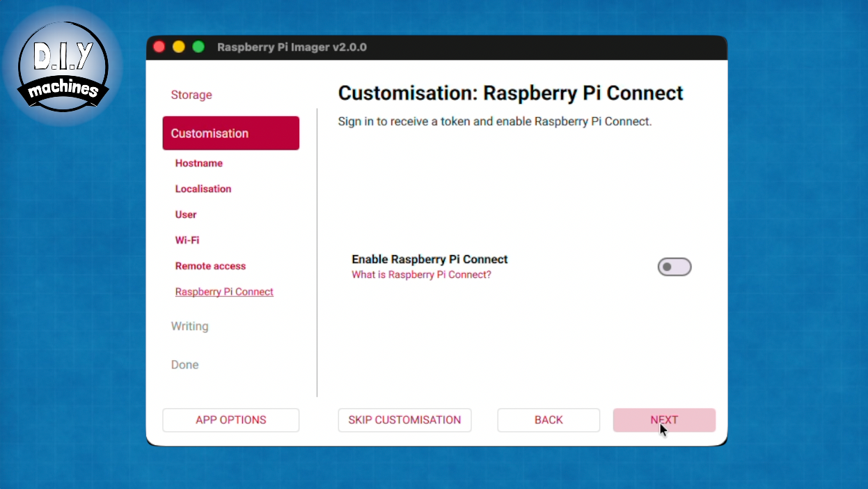The width and height of the screenshot is (868, 489).
Task: Toggle Enable Raspberry Pi Connect switch
Action: (x=674, y=267)
